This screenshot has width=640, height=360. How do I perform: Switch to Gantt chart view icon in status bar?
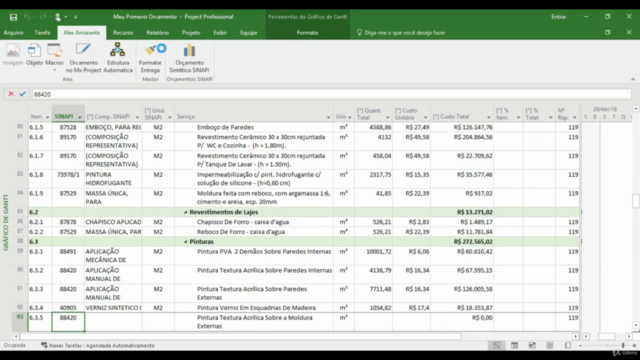coord(496,345)
